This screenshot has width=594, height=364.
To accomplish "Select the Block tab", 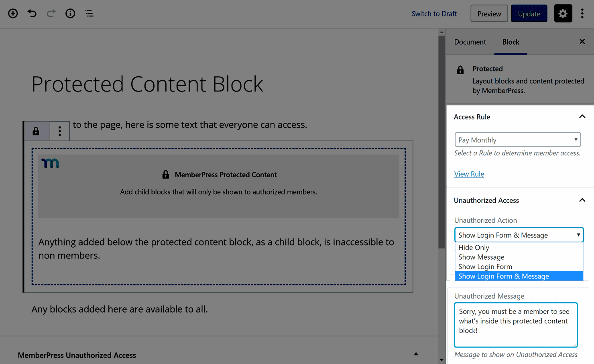I will tap(511, 42).
